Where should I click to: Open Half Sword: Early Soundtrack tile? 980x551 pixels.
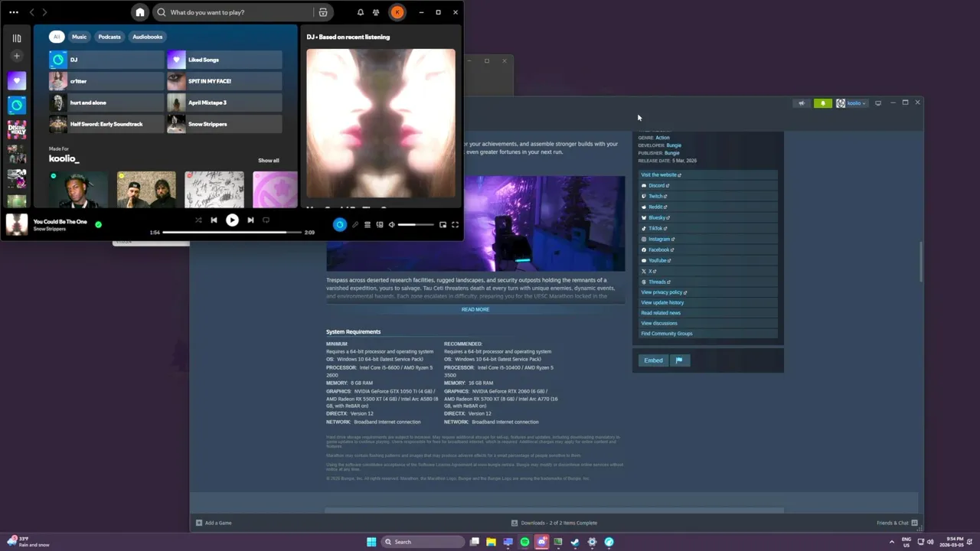(106, 124)
